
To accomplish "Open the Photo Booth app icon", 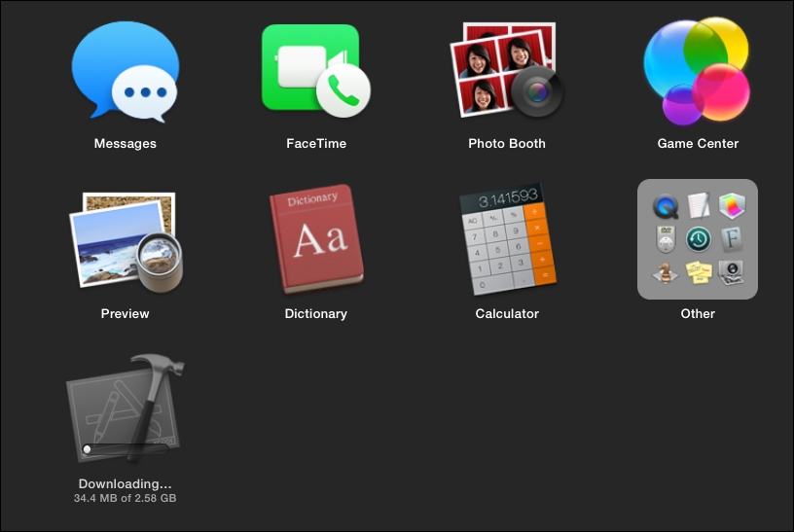I will (x=507, y=70).
